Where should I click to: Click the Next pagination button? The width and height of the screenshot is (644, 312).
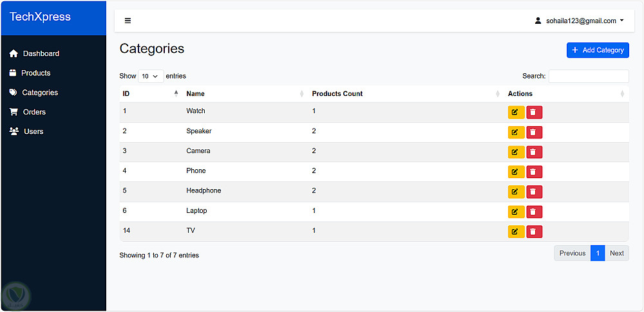(x=616, y=253)
